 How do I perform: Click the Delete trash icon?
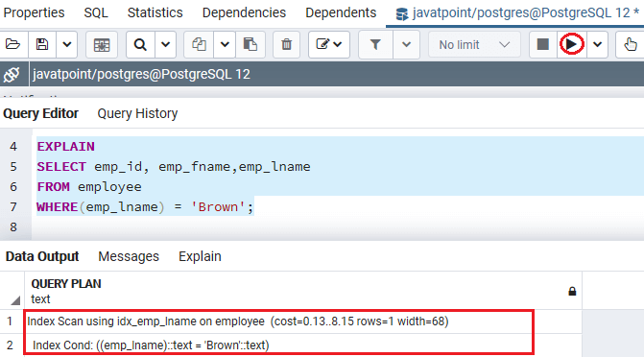pyautogui.click(x=286, y=44)
